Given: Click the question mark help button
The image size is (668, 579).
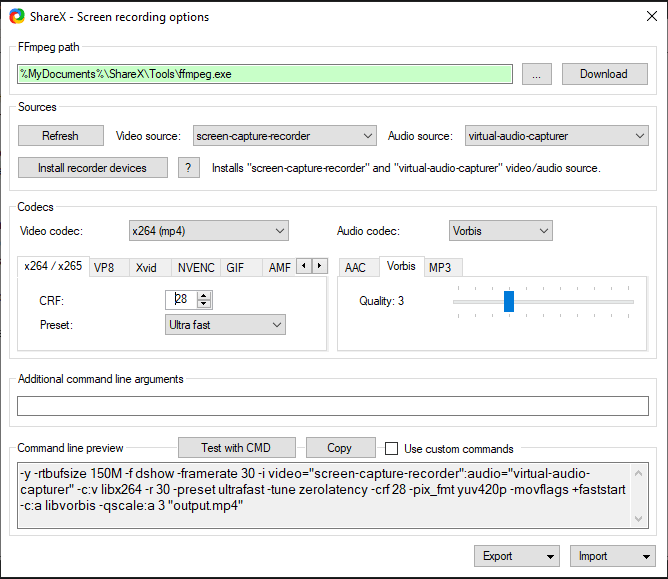Looking at the screenshot, I should pyautogui.click(x=189, y=167).
